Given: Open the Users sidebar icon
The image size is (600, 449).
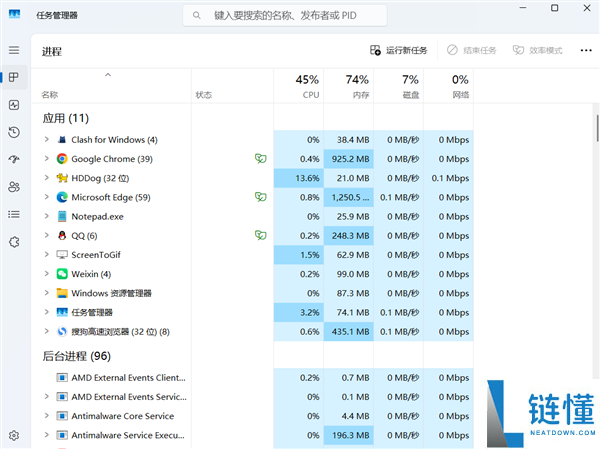Looking at the screenshot, I should coord(14,187).
